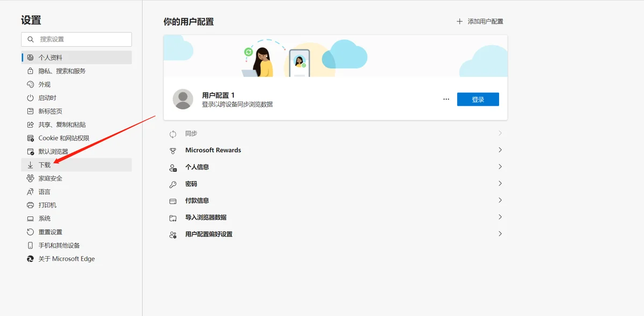Open the 外观 settings section

[45, 84]
